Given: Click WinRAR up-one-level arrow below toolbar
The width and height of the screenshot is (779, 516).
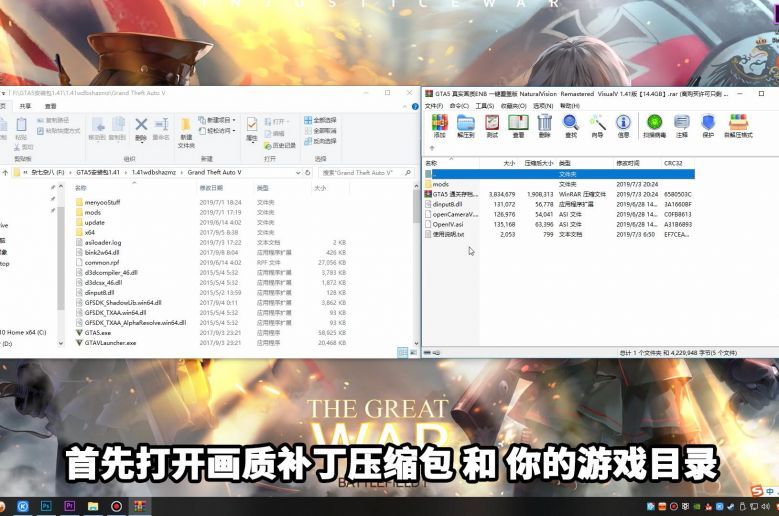Looking at the screenshot, I should 432,148.
